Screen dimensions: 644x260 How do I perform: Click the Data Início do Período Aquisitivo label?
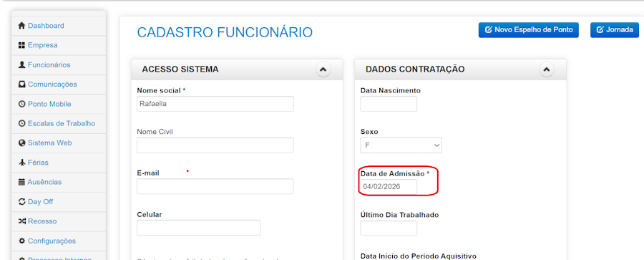click(419, 256)
